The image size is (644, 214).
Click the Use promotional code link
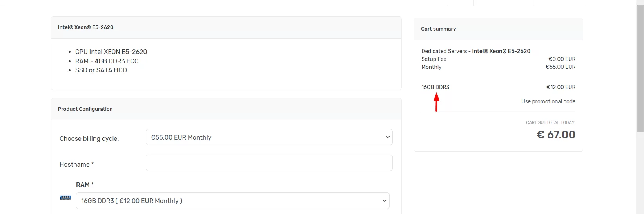[548, 101]
